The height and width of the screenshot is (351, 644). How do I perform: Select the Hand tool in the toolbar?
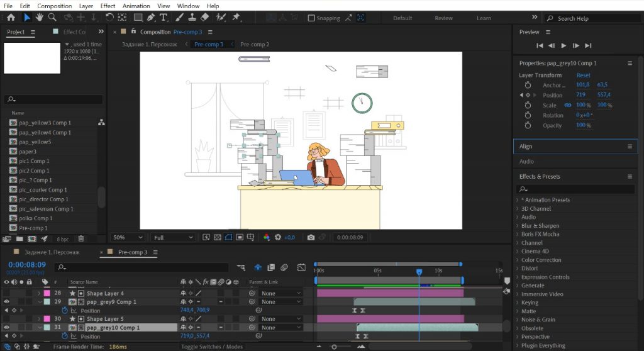(x=40, y=18)
